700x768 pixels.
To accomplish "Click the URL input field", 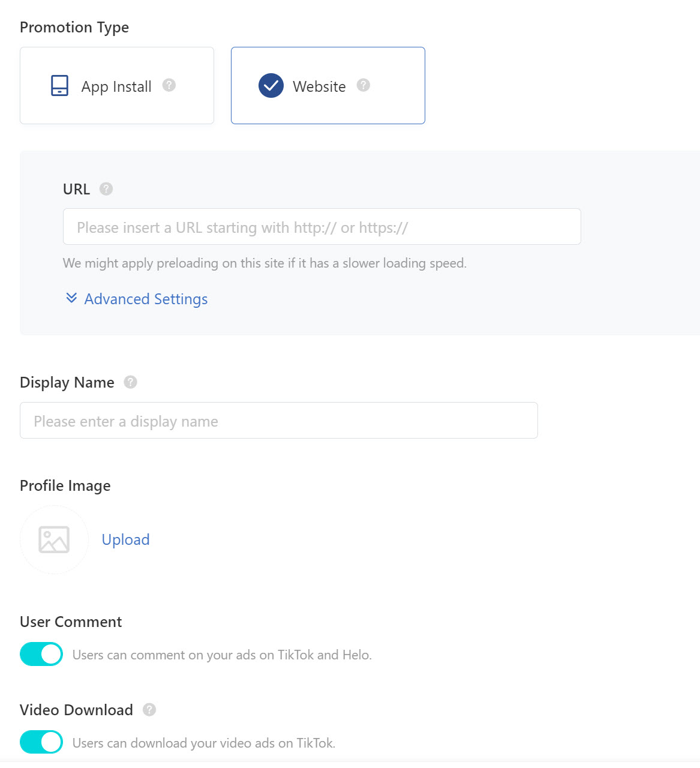I will pyautogui.click(x=322, y=227).
